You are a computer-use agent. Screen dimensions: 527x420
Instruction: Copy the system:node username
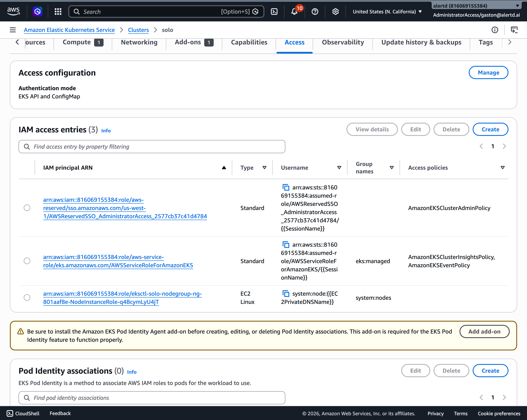[x=286, y=293]
